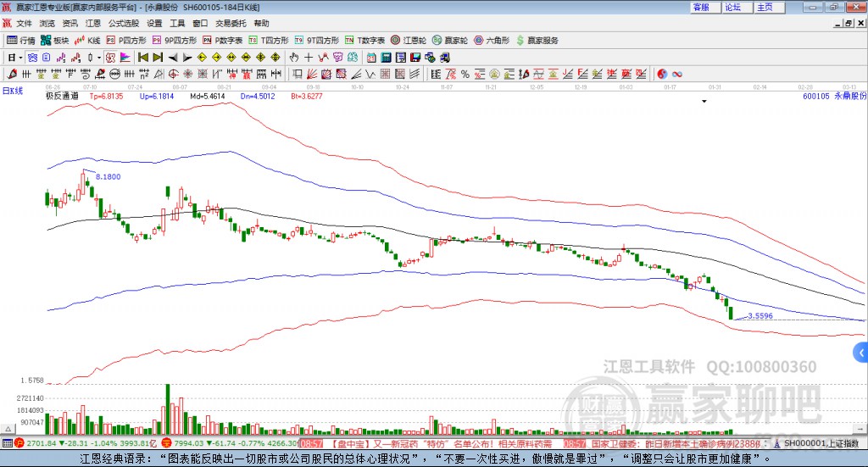868x467 pixels.
Task: Expand side panel with blue arrow
Action: [861, 353]
